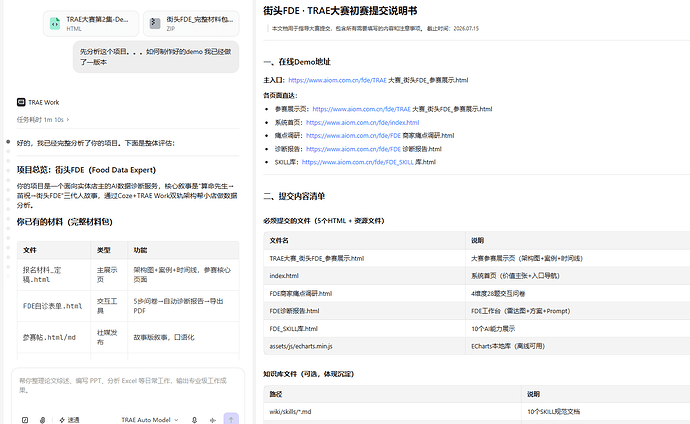690x424 pixels.
Task: Click the ECharts本地库（离线可用） cell
Action: pyautogui.click(x=578, y=346)
